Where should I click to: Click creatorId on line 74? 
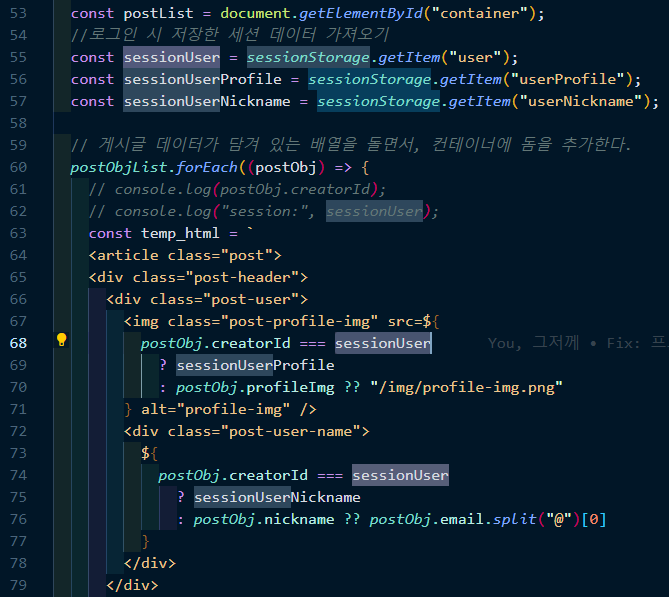[x=268, y=475]
